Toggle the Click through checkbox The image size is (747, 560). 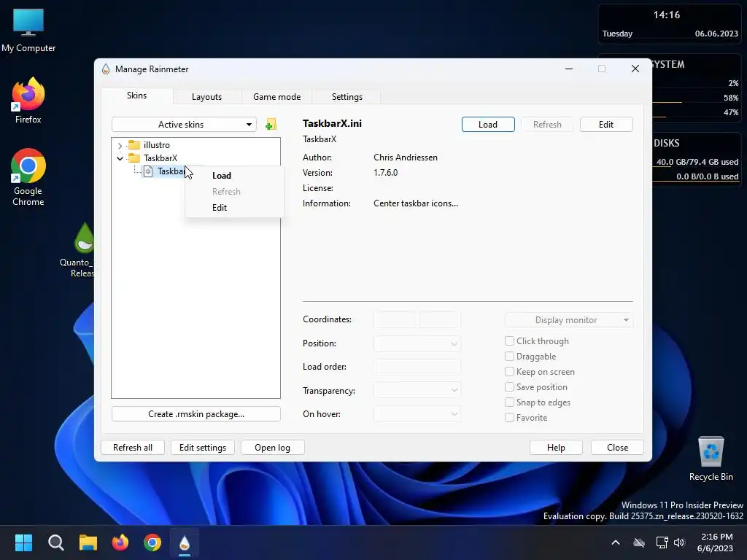(509, 341)
